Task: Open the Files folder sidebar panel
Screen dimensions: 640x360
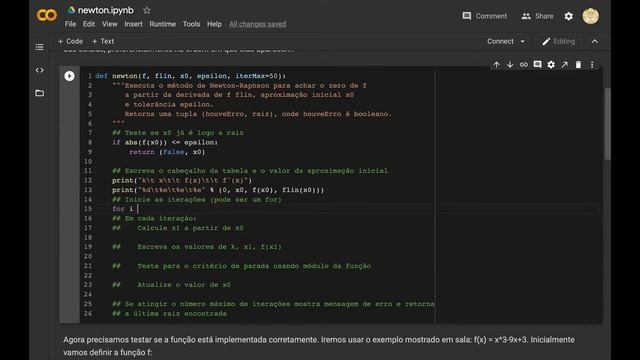Action: pos(40,93)
